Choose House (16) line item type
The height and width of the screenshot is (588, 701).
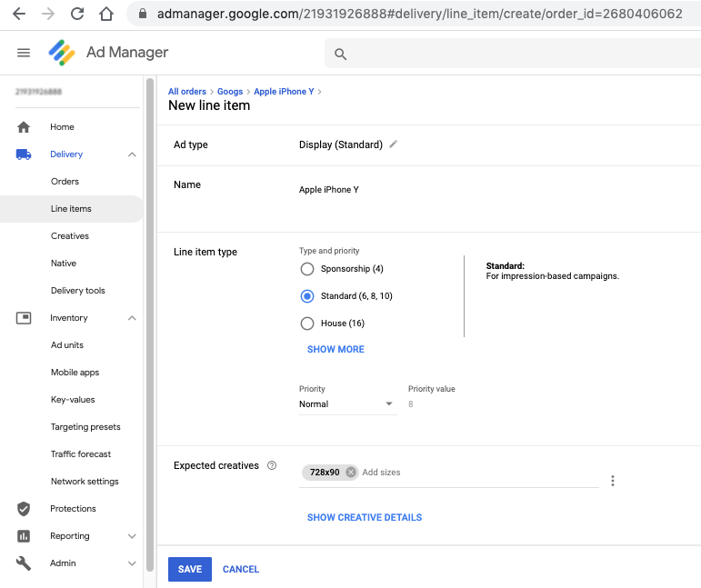307,324
